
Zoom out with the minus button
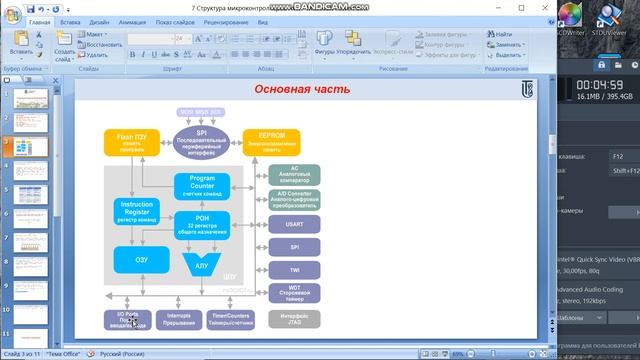[470, 354]
